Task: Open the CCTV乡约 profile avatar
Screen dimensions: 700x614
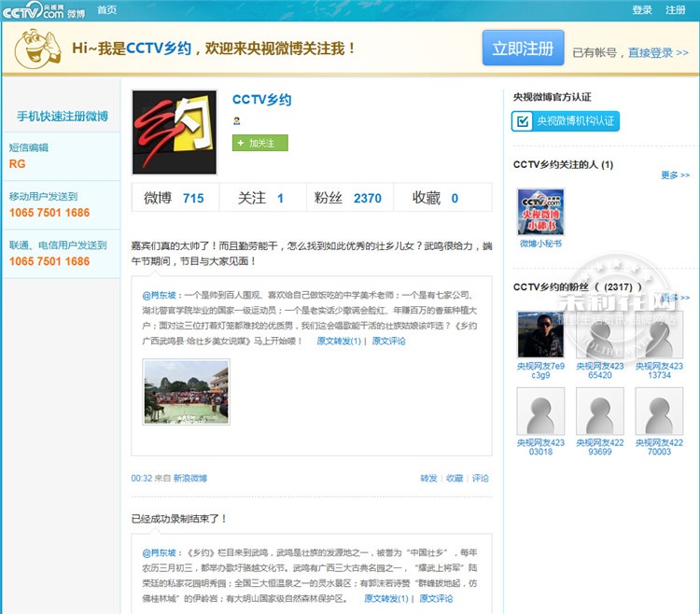Action: click(x=175, y=133)
